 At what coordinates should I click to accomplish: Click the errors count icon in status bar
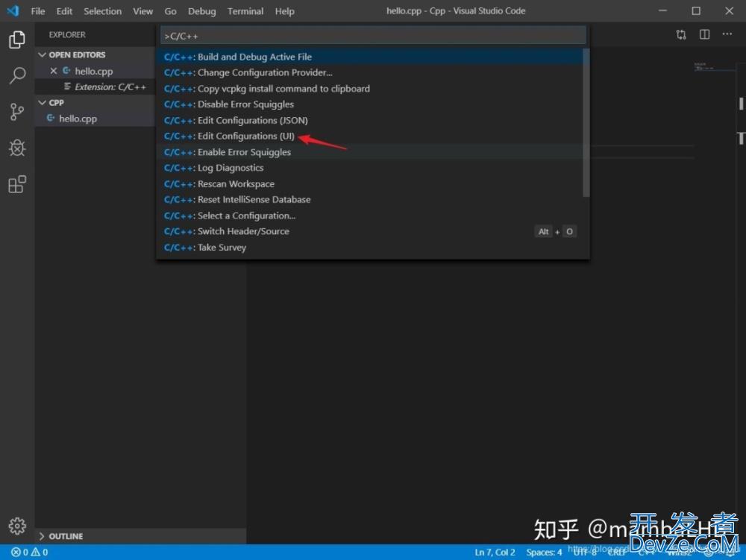(x=19, y=552)
